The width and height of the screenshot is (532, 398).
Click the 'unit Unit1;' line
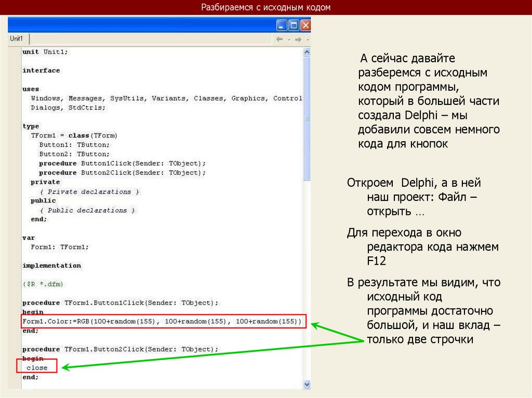[45, 52]
